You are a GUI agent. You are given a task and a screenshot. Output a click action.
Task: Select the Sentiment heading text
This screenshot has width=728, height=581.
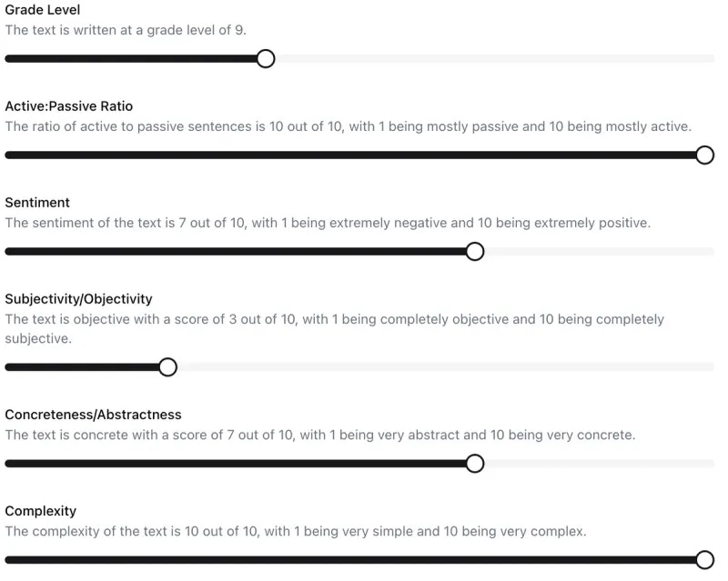click(x=37, y=203)
